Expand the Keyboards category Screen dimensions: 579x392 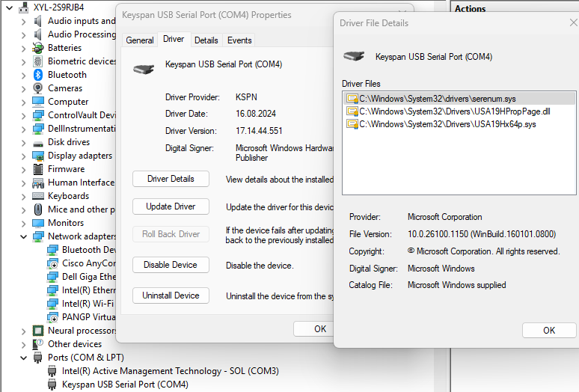pyautogui.click(x=24, y=196)
